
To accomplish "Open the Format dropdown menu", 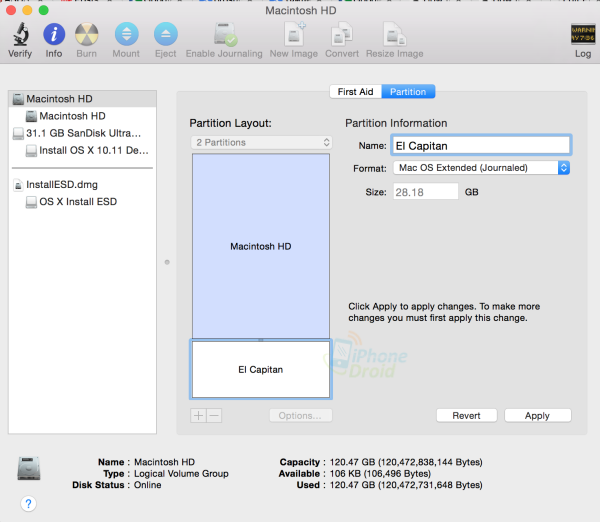I will pos(480,168).
